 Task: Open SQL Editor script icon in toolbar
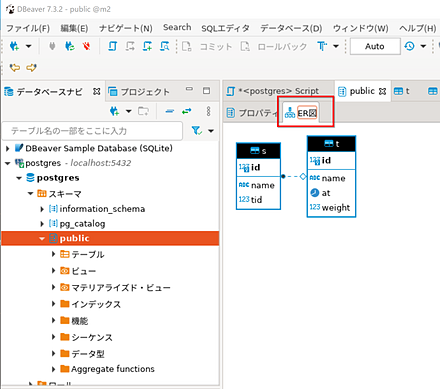coord(113,46)
